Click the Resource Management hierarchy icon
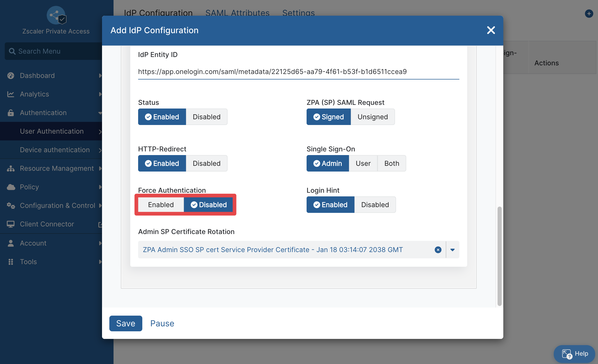This screenshot has height=364, width=598. click(x=11, y=168)
